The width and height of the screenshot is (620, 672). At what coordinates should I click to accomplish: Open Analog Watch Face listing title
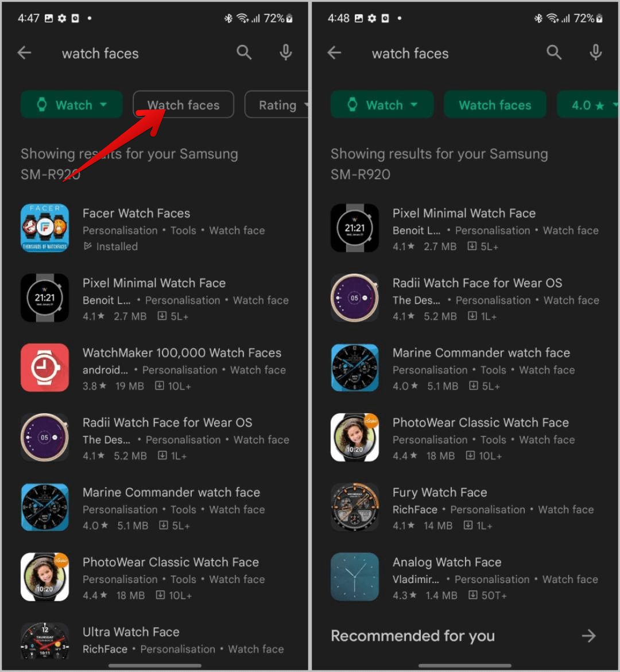447,562
